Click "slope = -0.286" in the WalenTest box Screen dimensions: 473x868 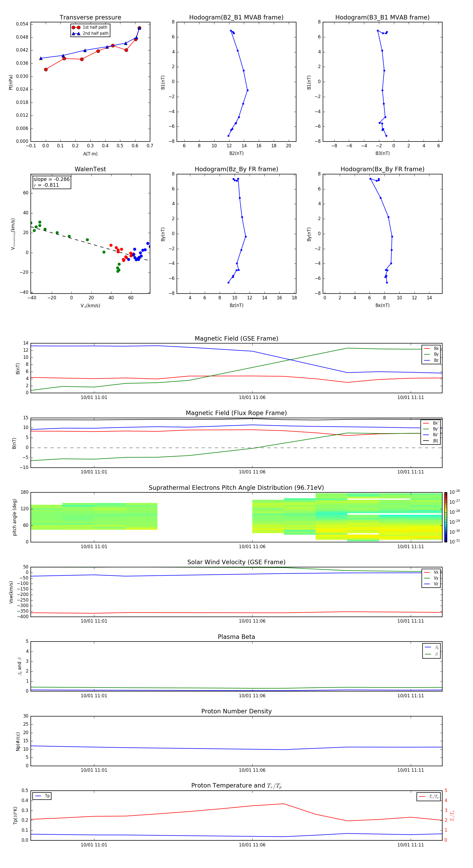coord(52,179)
